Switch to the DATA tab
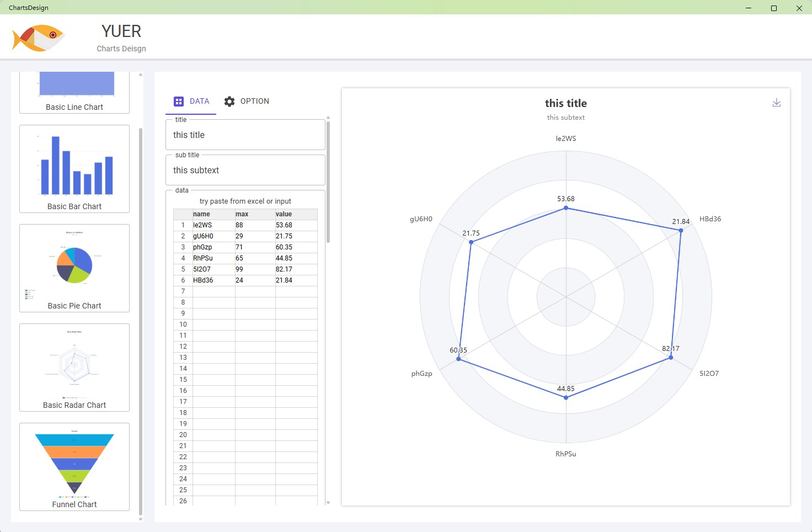This screenshot has width=812, height=532. [x=191, y=101]
